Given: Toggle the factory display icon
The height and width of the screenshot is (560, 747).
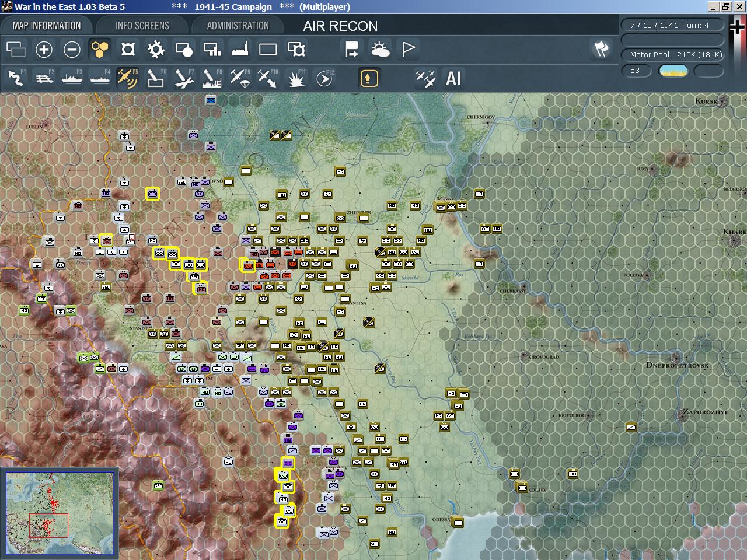Looking at the screenshot, I should pos(240,50).
